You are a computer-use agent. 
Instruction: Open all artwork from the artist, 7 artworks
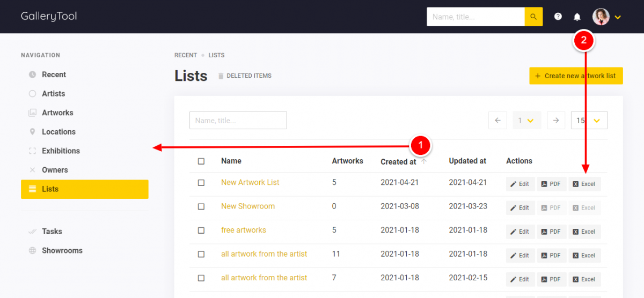(x=264, y=278)
